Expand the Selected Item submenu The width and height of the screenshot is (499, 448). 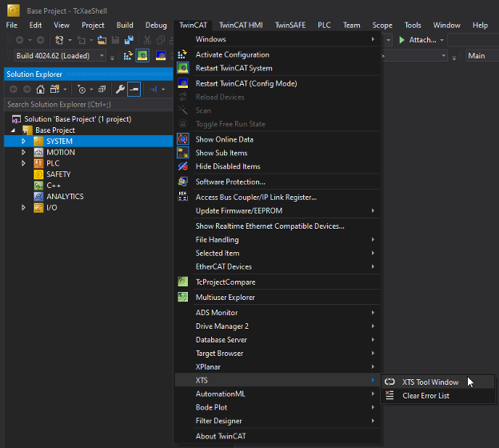coord(277,253)
